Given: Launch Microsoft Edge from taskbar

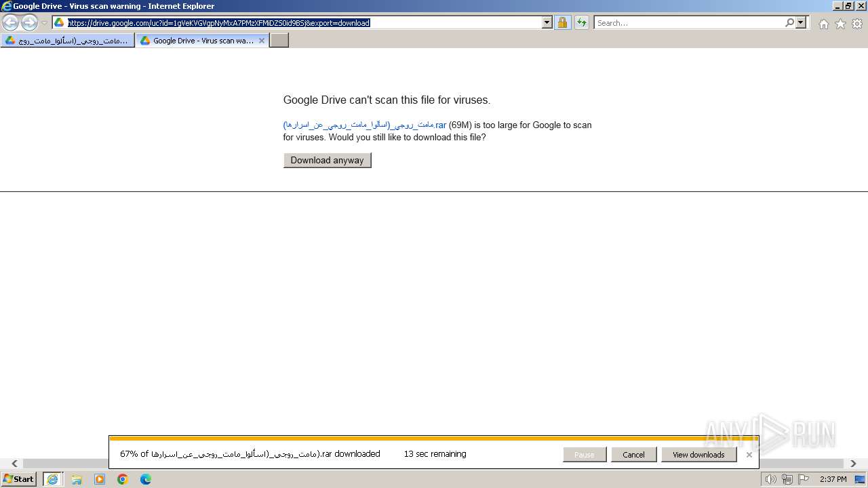Looking at the screenshot, I should [x=146, y=479].
